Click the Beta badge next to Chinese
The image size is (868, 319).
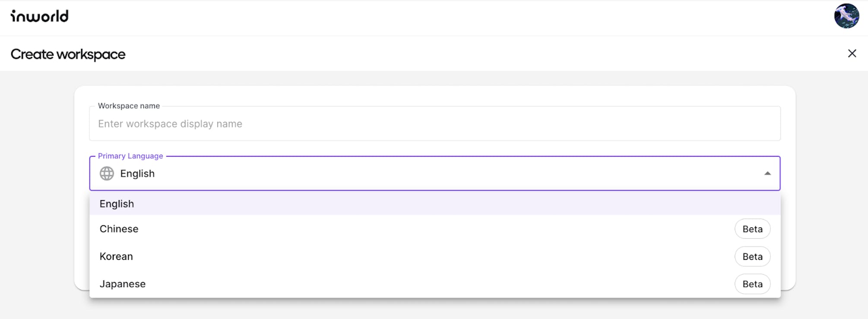pyautogui.click(x=752, y=229)
